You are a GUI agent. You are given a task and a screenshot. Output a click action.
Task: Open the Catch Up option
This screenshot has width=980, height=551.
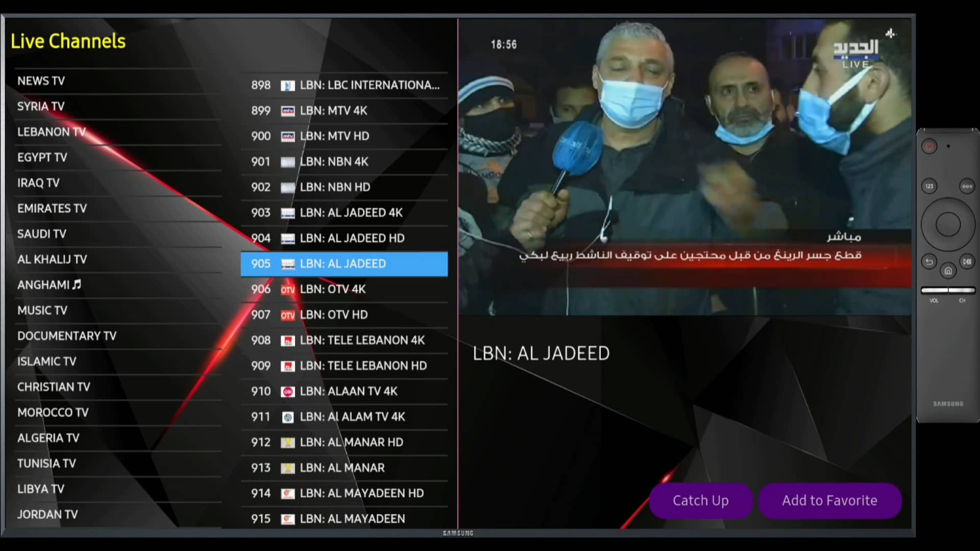tap(700, 500)
